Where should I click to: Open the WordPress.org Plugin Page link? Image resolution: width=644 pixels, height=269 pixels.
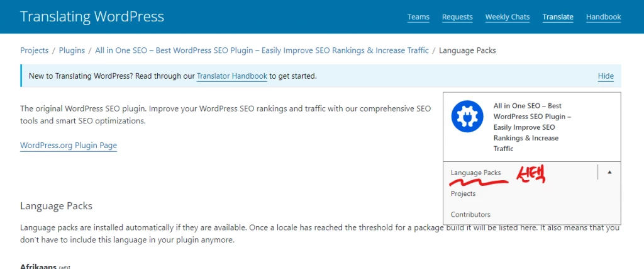click(x=69, y=145)
